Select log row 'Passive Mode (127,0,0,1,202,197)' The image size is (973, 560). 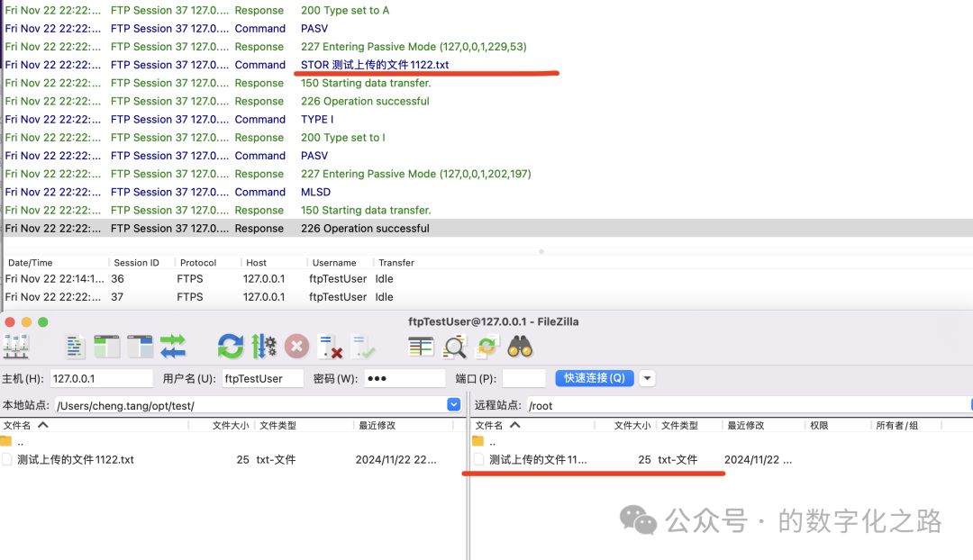pyautogui.click(x=488, y=174)
